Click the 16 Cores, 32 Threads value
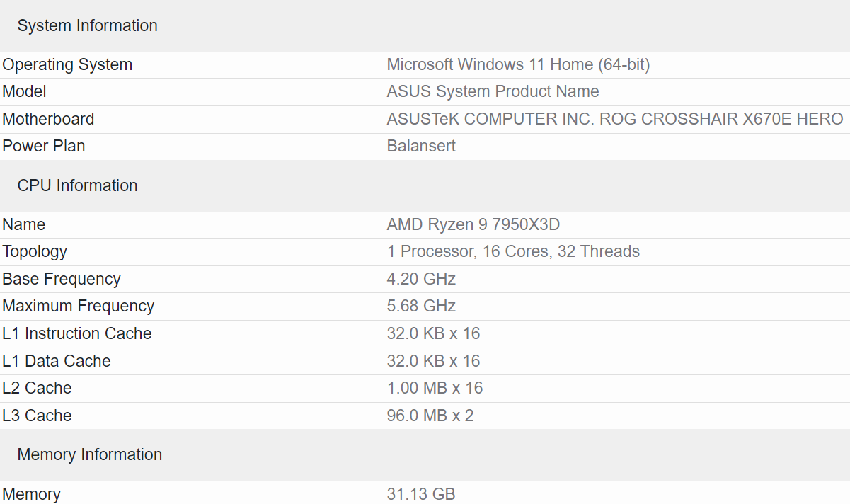This screenshot has height=504, width=850. (561, 251)
